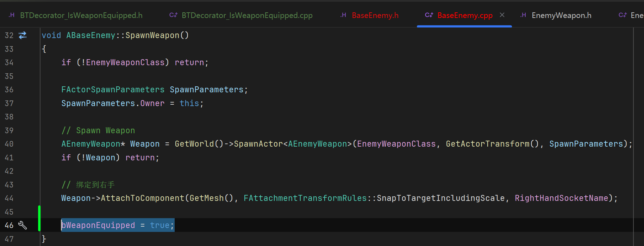Click the '// Spawn Weapon' comment

[98, 131]
